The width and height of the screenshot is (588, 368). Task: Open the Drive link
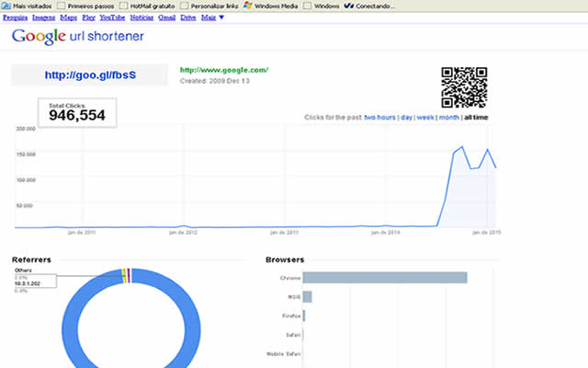(x=188, y=17)
